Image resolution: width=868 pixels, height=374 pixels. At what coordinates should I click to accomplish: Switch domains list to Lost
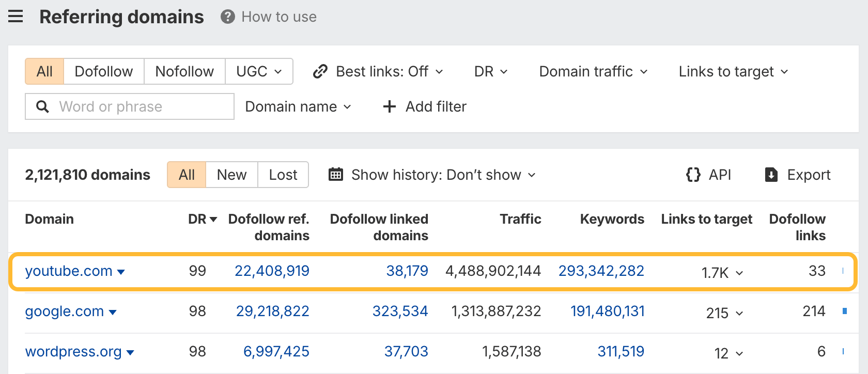283,175
